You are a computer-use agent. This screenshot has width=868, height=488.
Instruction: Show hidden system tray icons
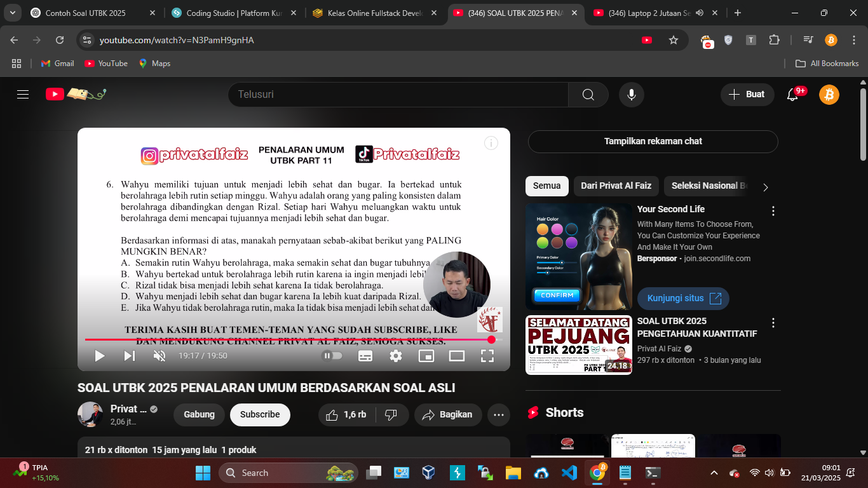(714, 473)
